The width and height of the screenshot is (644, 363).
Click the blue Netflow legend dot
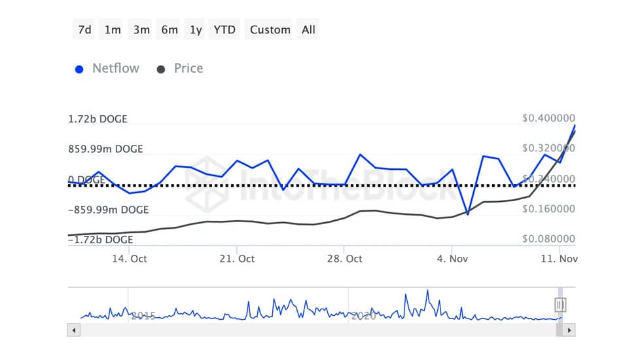click(x=79, y=69)
